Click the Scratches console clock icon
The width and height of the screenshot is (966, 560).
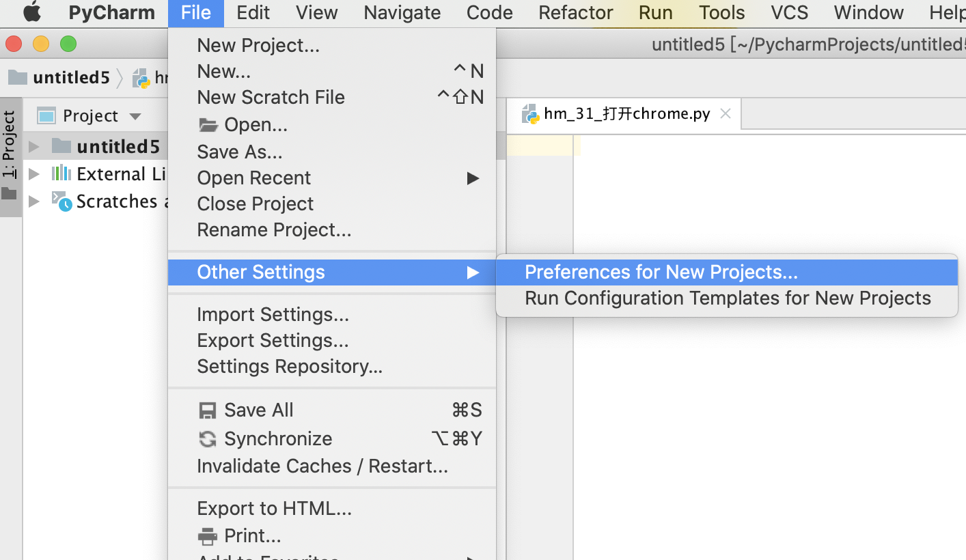click(x=61, y=201)
